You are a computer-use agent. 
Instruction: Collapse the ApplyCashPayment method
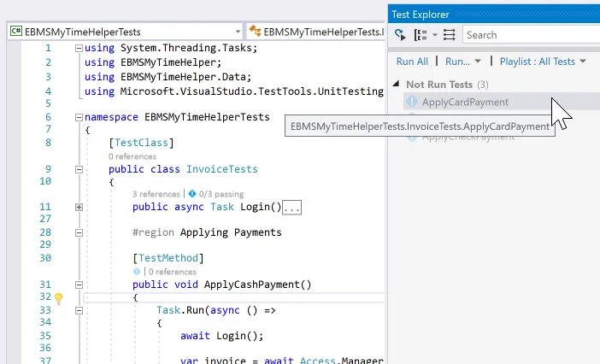(x=79, y=285)
